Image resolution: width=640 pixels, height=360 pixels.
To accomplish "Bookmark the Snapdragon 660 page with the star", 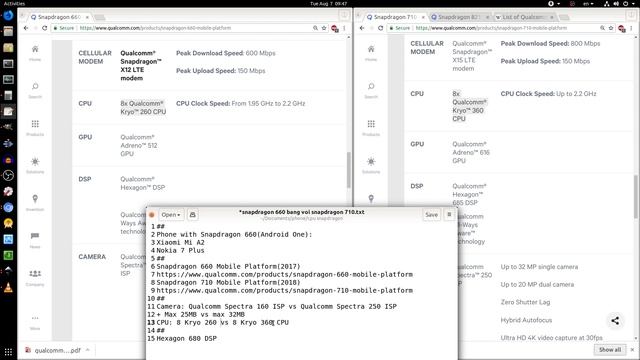I will [324, 28].
